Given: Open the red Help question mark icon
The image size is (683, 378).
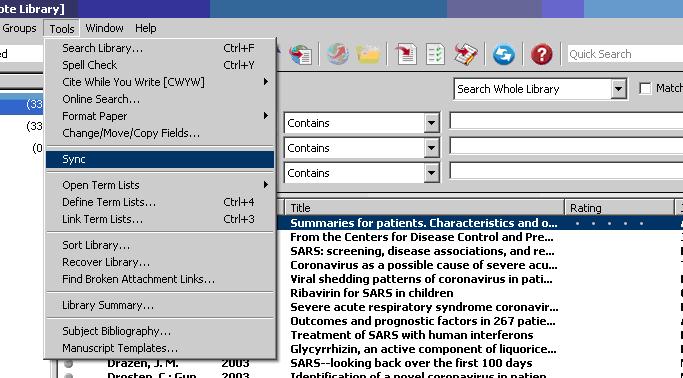Looking at the screenshot, I should click(541, 54).
